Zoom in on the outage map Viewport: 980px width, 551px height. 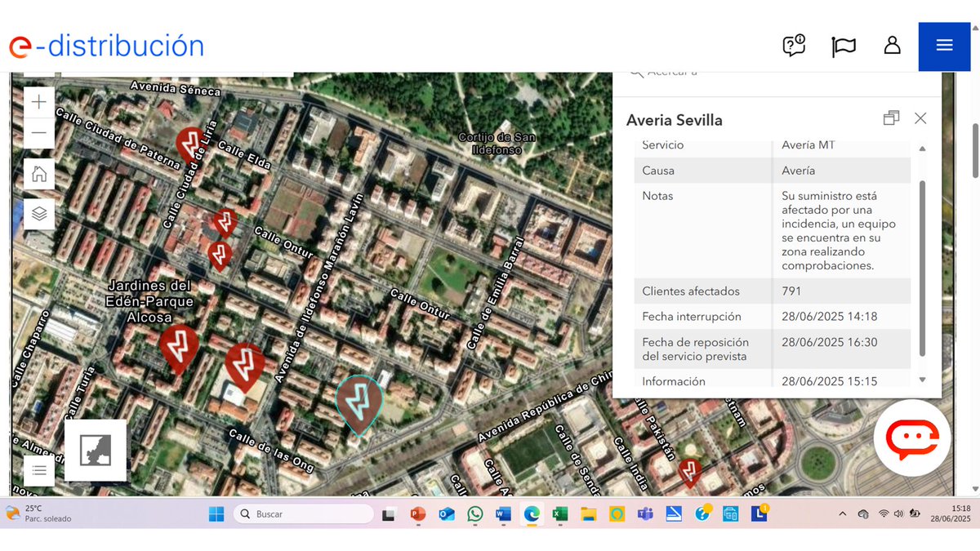(39, 102)
